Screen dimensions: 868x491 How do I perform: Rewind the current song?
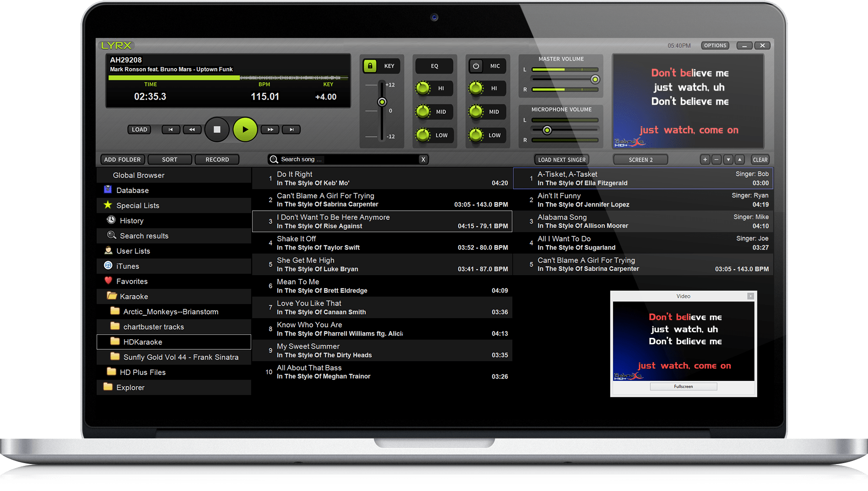click(x=192, y=129)
